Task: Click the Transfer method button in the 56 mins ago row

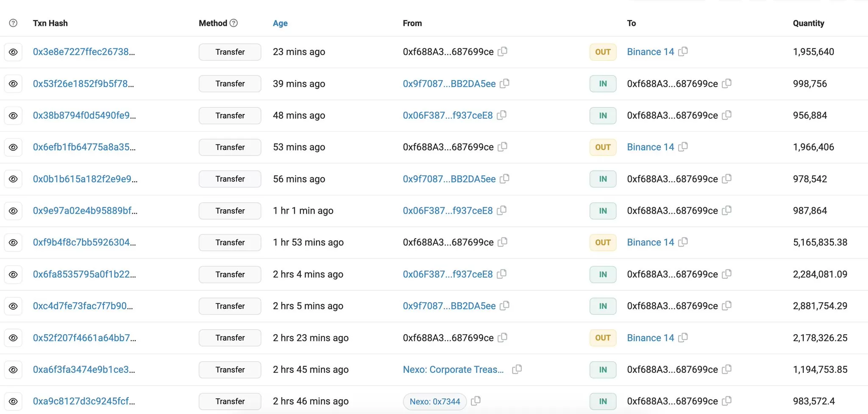Action: coord(230,179)
